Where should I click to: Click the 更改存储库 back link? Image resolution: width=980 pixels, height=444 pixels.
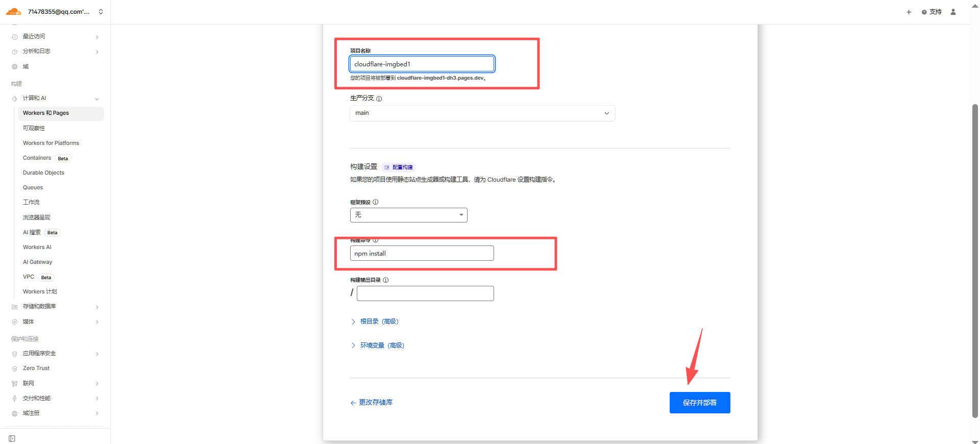372,403
